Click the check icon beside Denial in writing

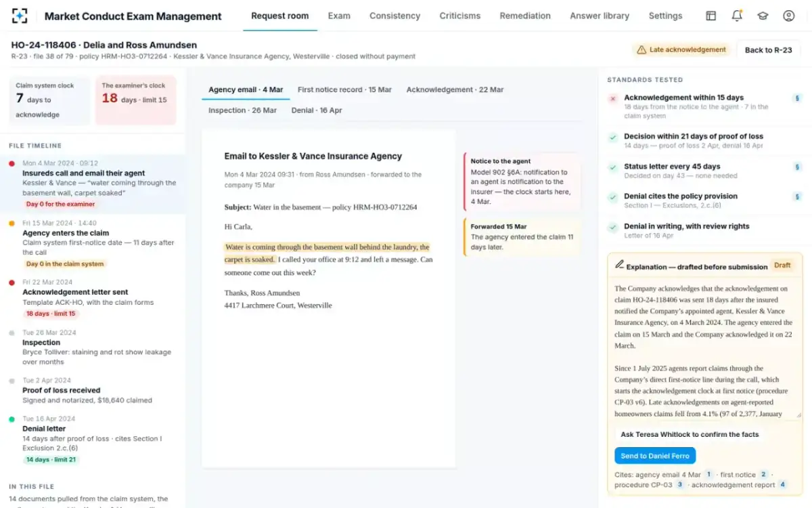click(612, 228)
